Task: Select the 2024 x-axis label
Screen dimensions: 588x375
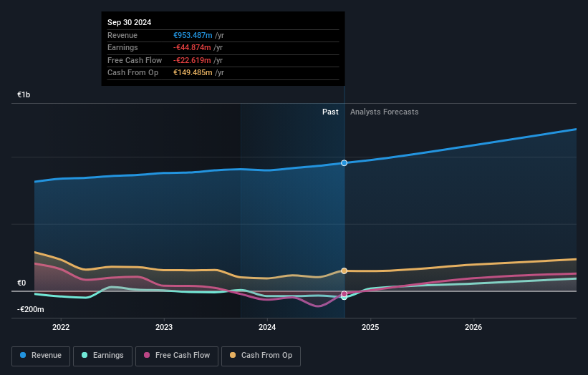Action: (267, 327)
